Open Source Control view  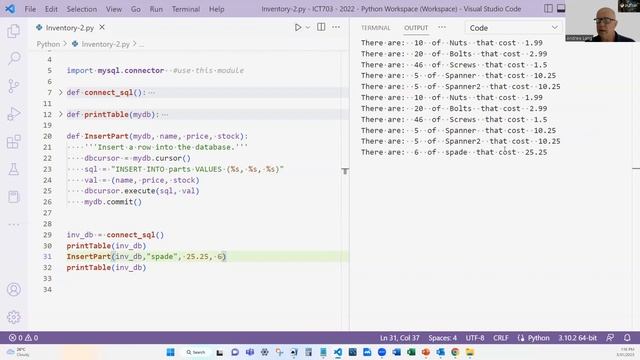point(13,86)
